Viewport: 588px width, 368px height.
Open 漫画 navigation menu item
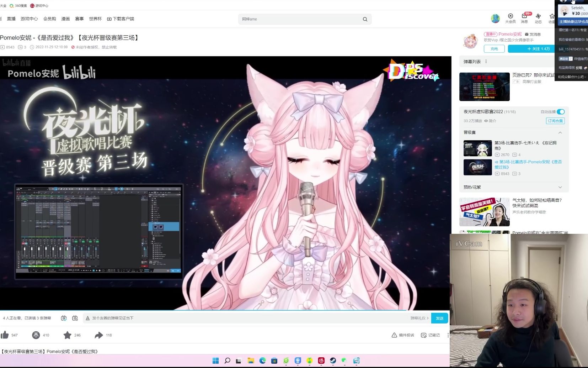[65, 19]
